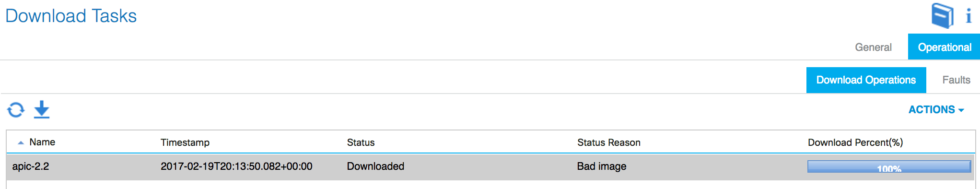Click the 'Bad image' status reason cell

[x=601, y=166]
